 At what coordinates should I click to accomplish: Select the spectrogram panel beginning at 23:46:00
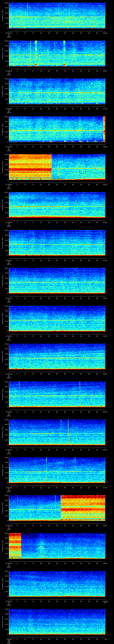click(x=57, y=91)
